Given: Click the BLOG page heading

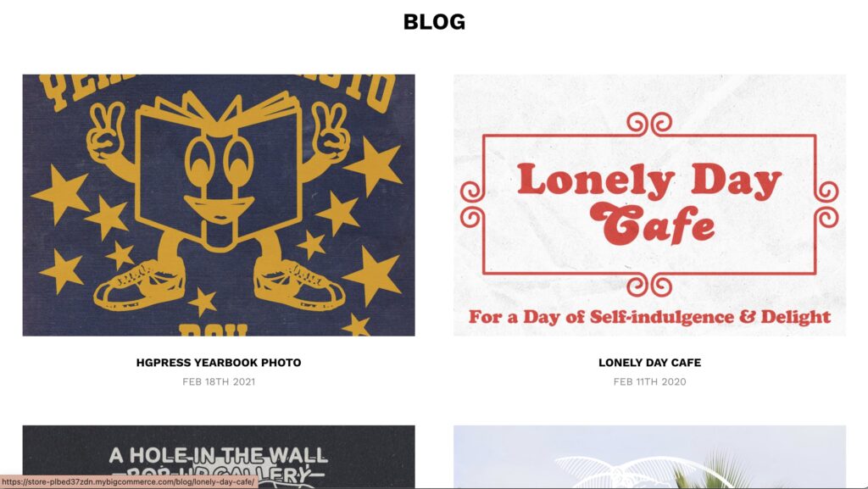Looking at the screenshot, I should (434, 22).
